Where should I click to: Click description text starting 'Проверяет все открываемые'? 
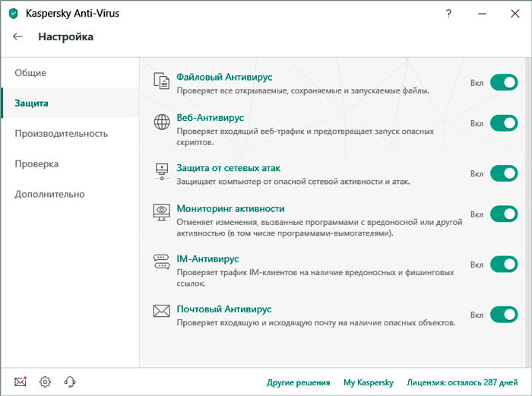(302, 91)
